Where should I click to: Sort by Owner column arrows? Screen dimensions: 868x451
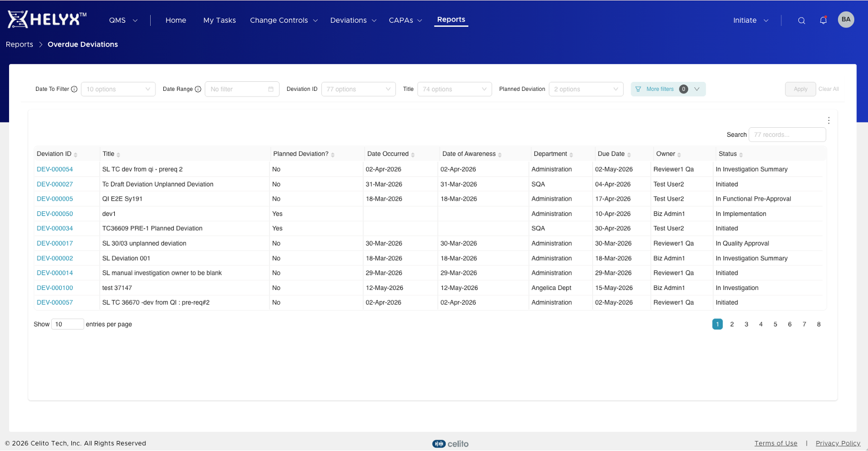pos(679,155)
